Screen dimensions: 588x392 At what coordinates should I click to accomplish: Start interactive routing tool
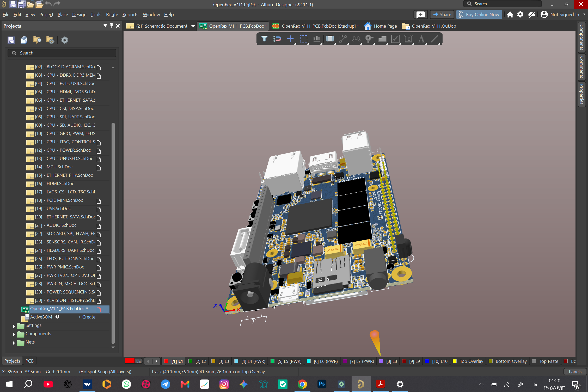[343, 39]
